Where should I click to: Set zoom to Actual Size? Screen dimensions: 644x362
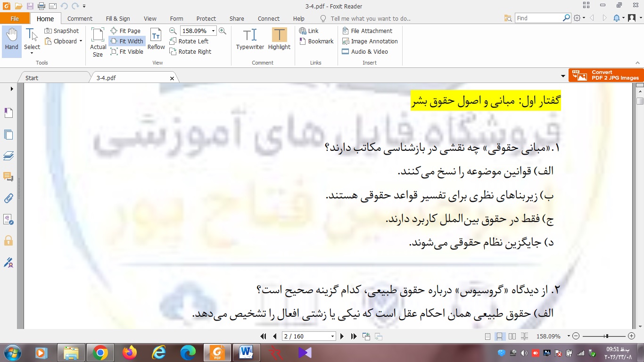98,42
